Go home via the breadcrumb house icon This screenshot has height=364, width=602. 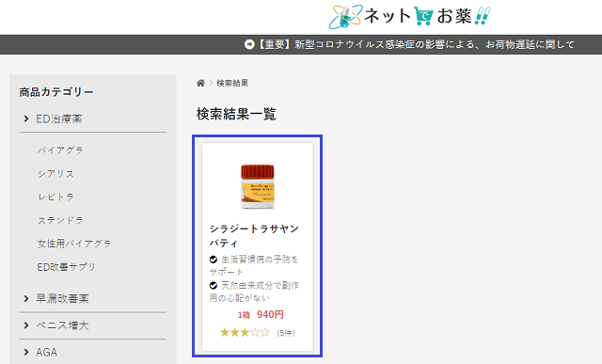(x=200, y=83)
